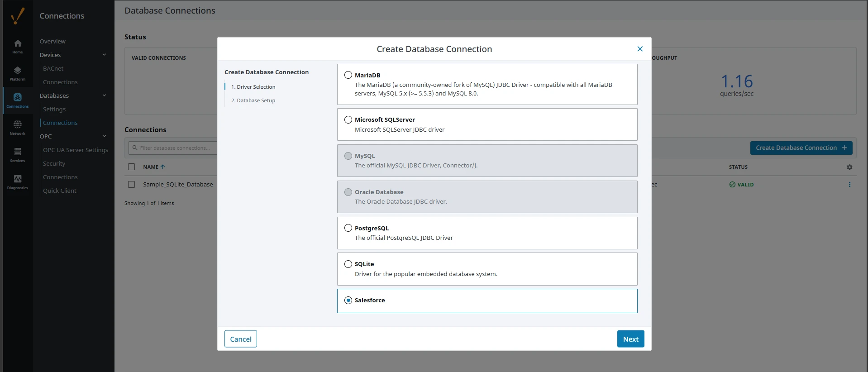
Task: Click the Sample_SQLite_Database name cell
Action: (x=178, y=185)
